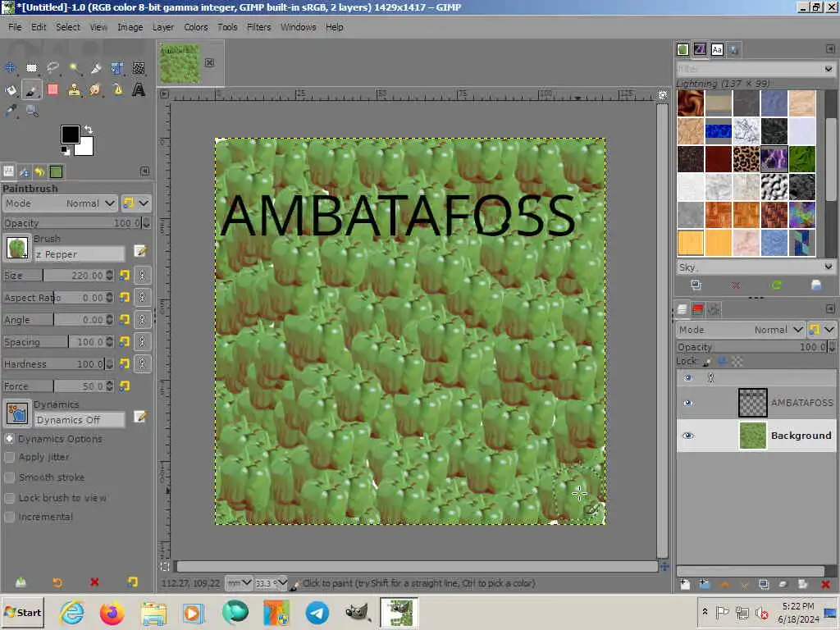Reset colors to default black and white
Viewport: 840px width, 630px height.
coord(65,151)
